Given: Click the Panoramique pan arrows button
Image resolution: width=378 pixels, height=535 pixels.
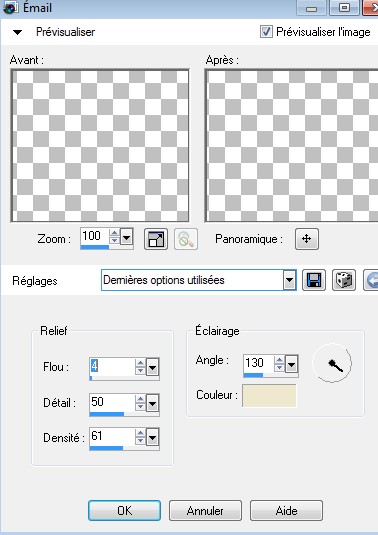Looking at the screenshot, I should pyautogui.click(x=307, y=239).
